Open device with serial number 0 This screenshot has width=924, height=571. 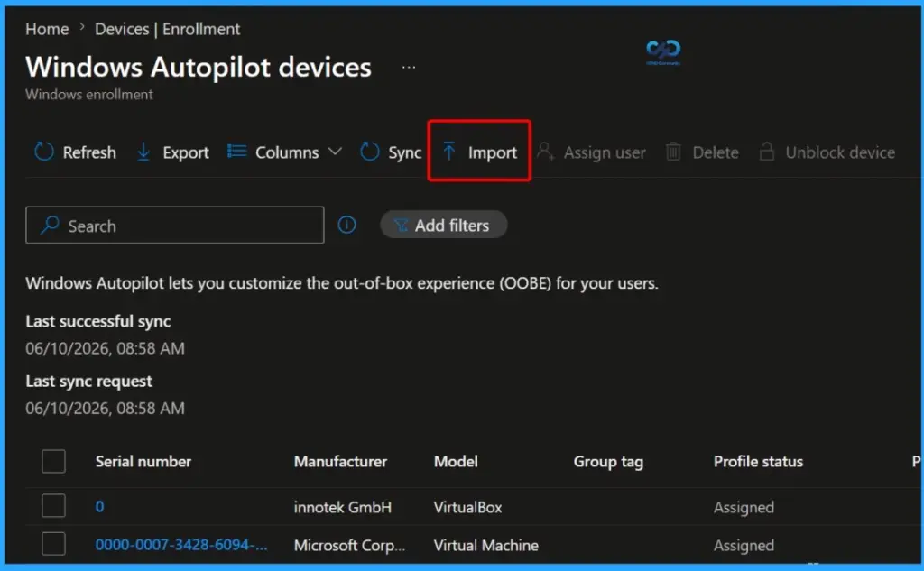point(99,506)
